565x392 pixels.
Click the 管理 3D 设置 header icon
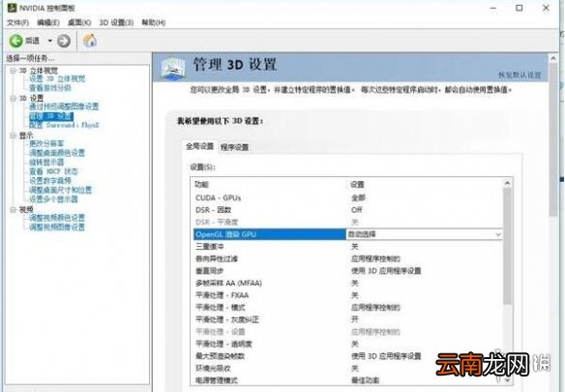(173, 68)
